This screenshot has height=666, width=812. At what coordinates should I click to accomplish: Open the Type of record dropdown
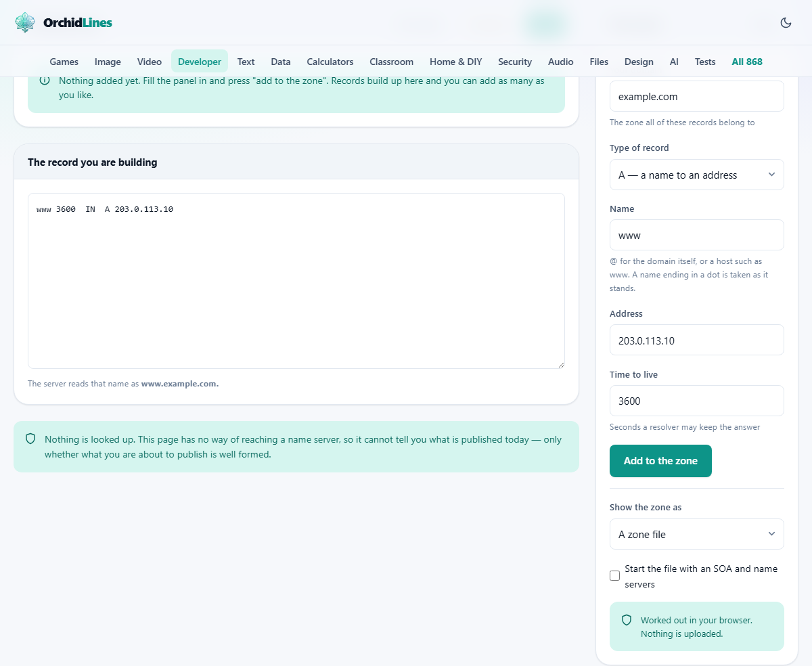coord(697,175)
